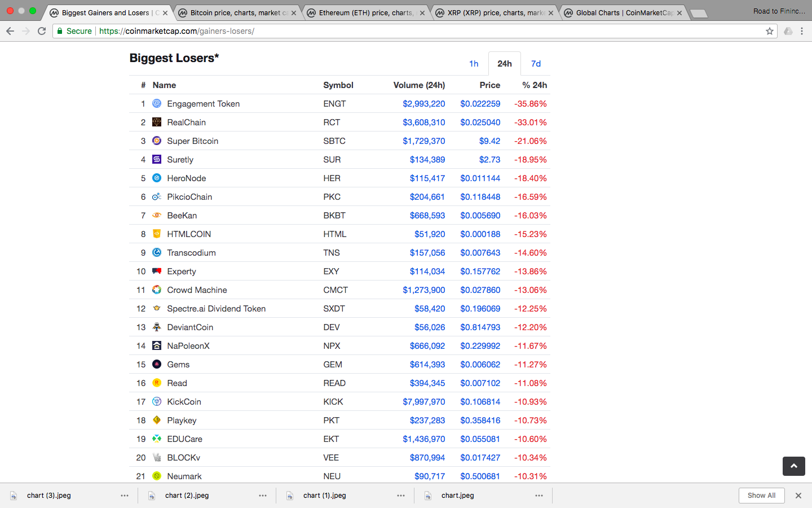Click the Spectre.ai Dividend Token icon

point(157,308)
